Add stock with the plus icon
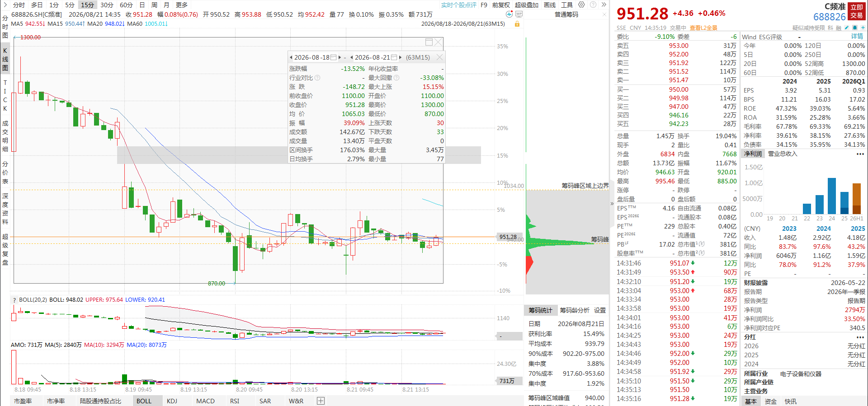Image resolution: width=868 pixels, height=406 pixels. pyautogui.click(x=863, y=28)
